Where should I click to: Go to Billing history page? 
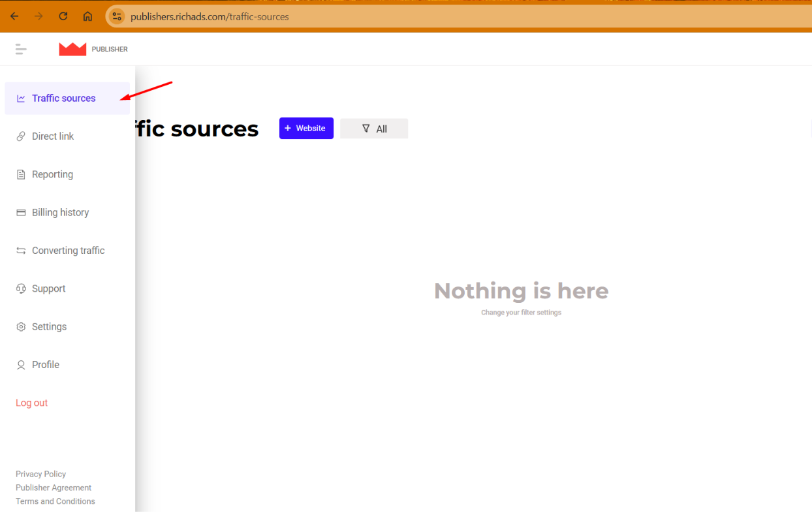click(x=60, y=213)
